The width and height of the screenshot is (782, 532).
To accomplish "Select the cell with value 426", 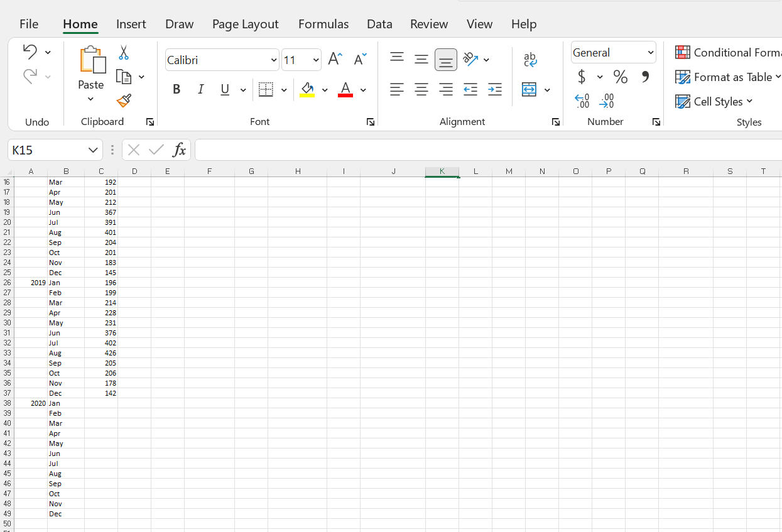I will coord(101,353).
